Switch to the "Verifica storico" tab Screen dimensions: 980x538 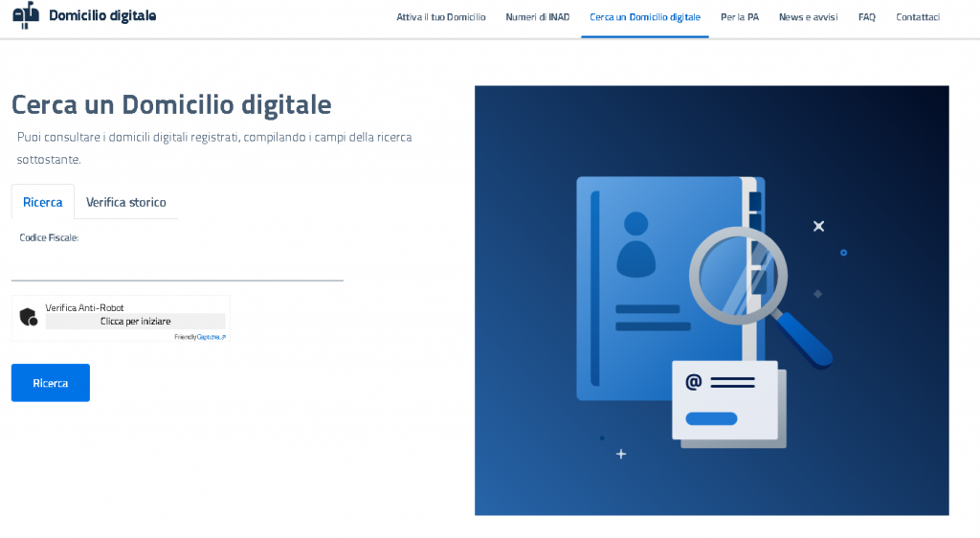[x=126, y=202]
